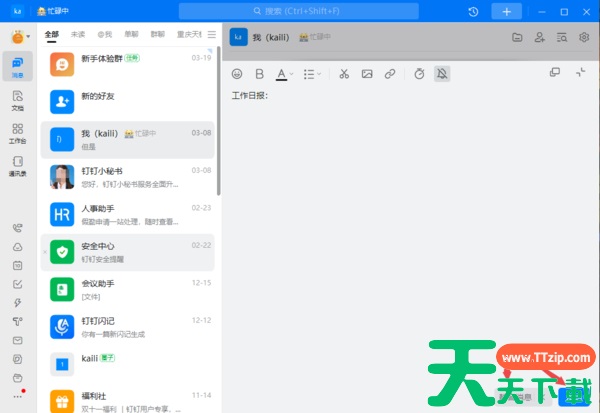Click the timer scheduled-send icon

pos(419,73)
